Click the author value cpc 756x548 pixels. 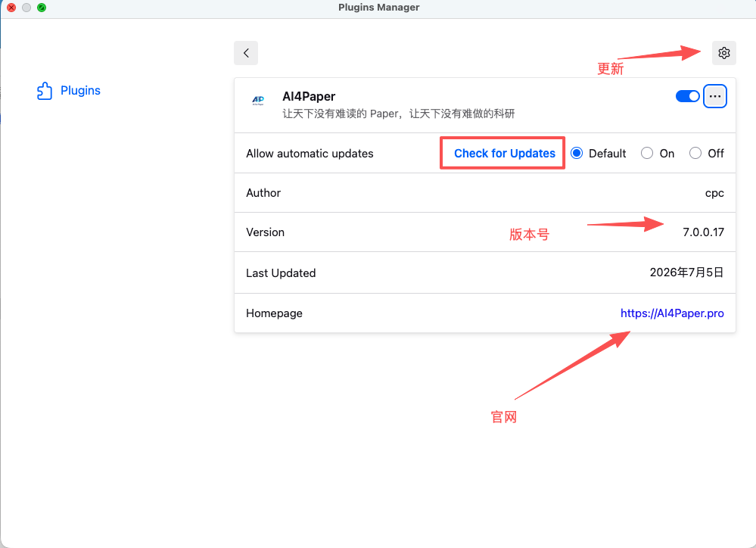714,193
